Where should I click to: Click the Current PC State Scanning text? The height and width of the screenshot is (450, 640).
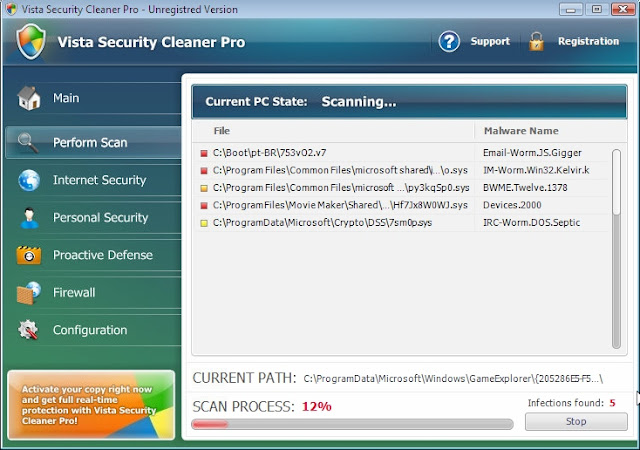point(359,102)
